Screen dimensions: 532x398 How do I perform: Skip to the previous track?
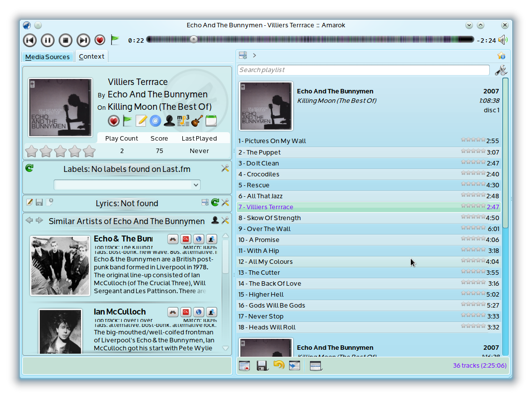(30, 40)
